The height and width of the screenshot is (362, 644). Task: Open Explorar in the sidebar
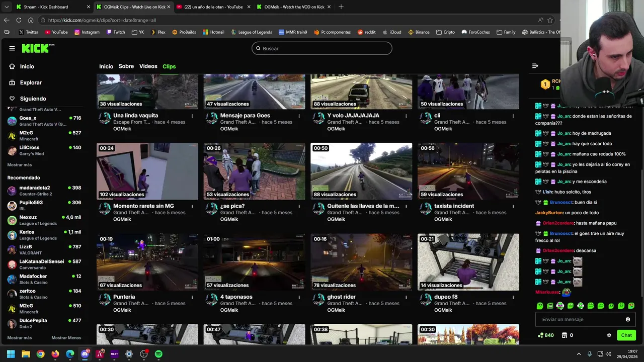tap(31, 82)
